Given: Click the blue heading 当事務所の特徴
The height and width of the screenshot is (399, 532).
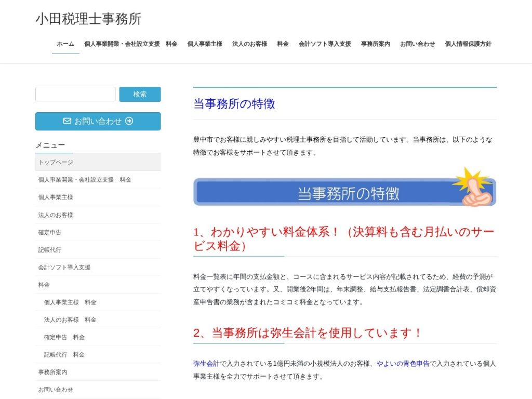Looking at the screenshot, I should tap(234, 104).
